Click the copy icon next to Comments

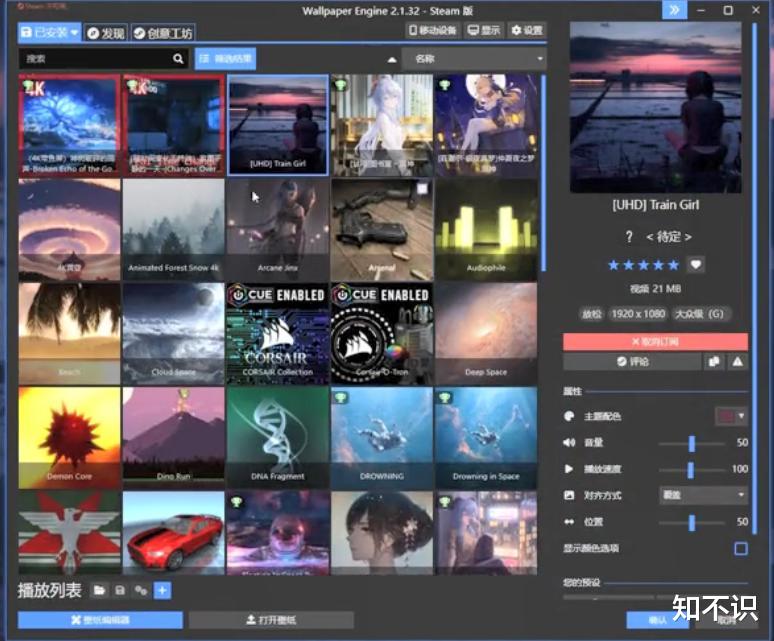point(714,362)
